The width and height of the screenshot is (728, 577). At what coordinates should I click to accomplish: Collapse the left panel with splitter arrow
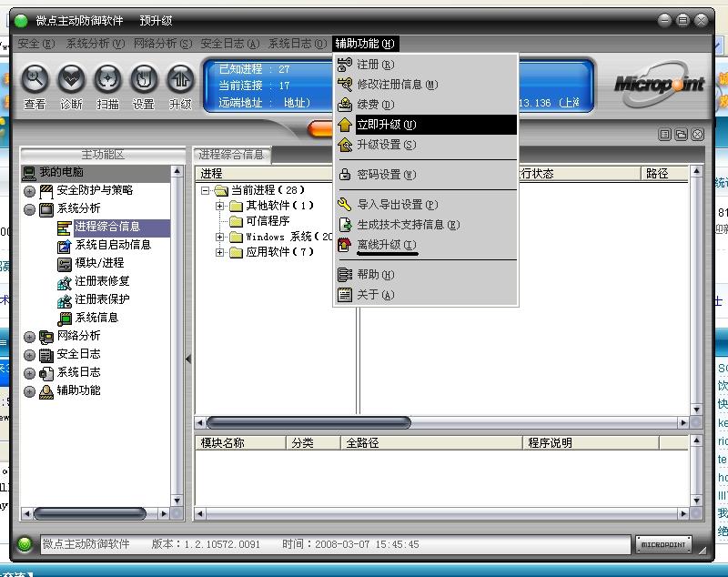(x=188, y=359)
